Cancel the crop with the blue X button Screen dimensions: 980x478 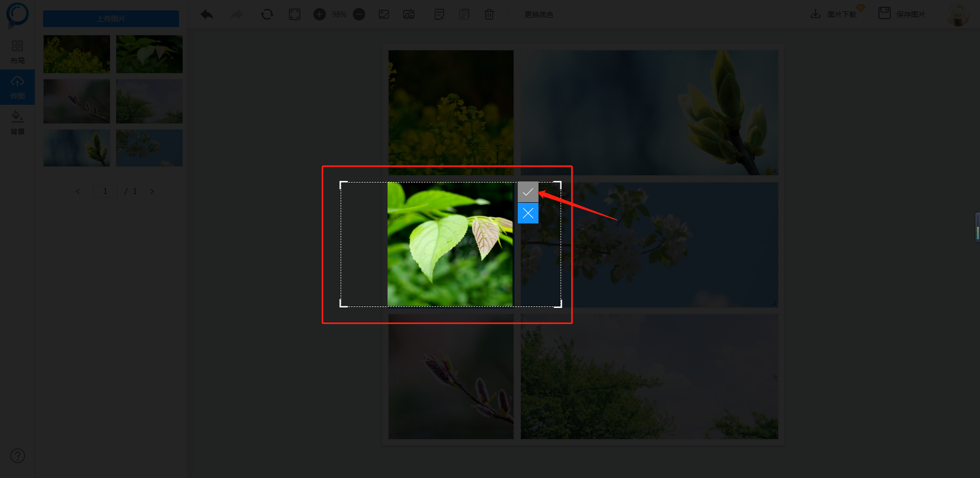point(528,213)
